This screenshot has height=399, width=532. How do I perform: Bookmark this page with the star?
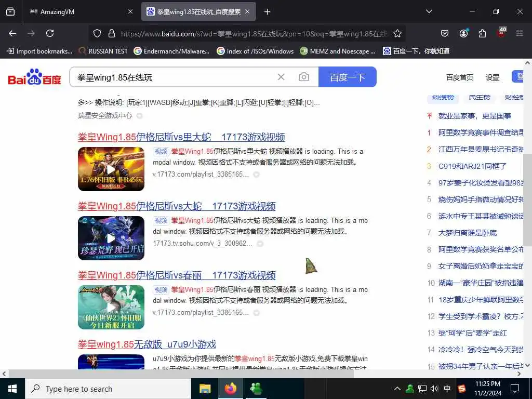pos(397,33)
